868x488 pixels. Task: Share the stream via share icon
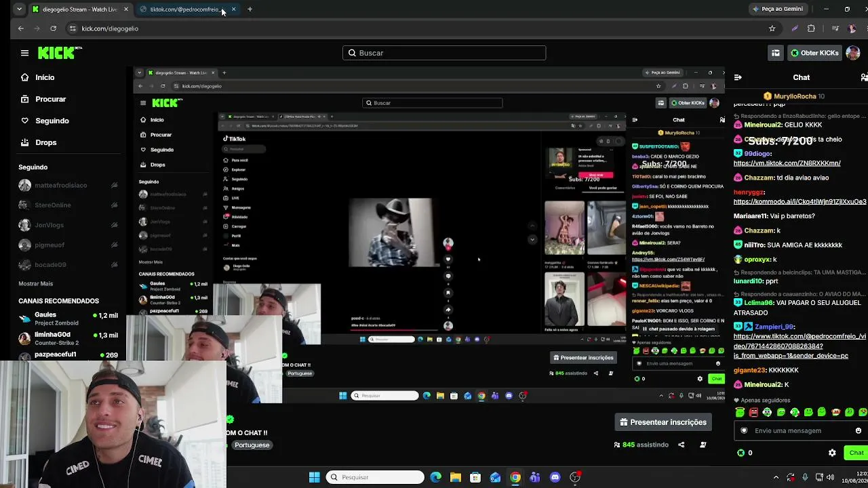(x=682, y=445)
